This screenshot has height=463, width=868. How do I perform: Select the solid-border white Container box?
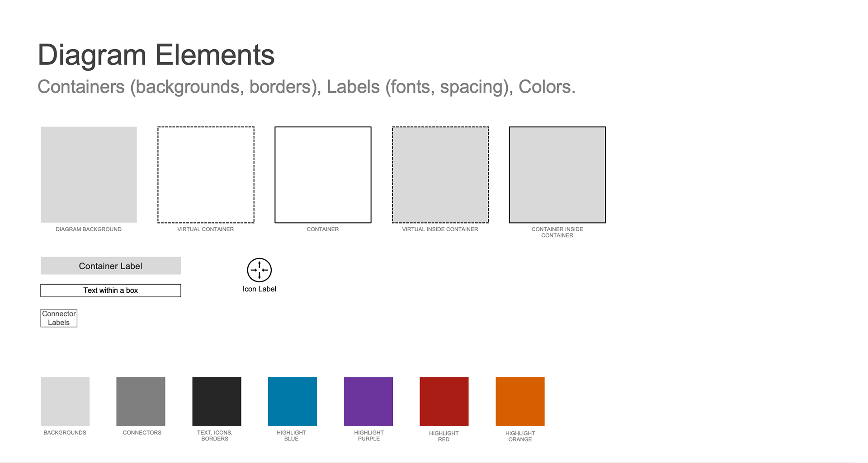323,175
